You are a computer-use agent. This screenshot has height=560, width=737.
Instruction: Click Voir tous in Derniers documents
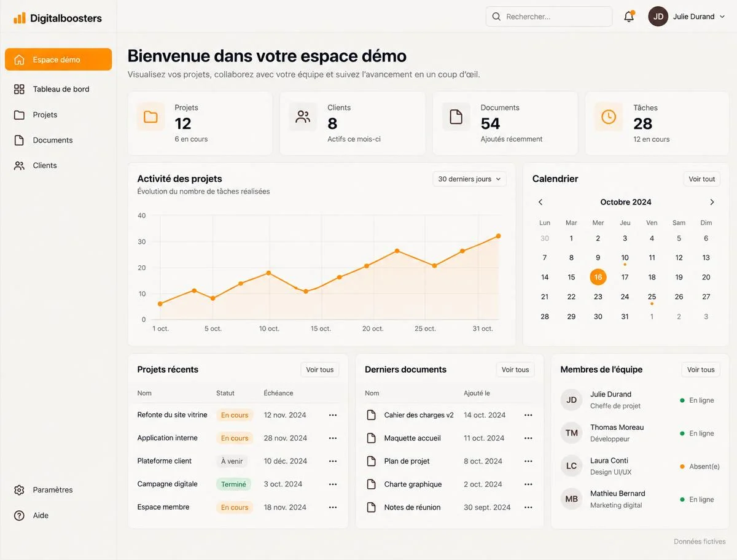515,370
